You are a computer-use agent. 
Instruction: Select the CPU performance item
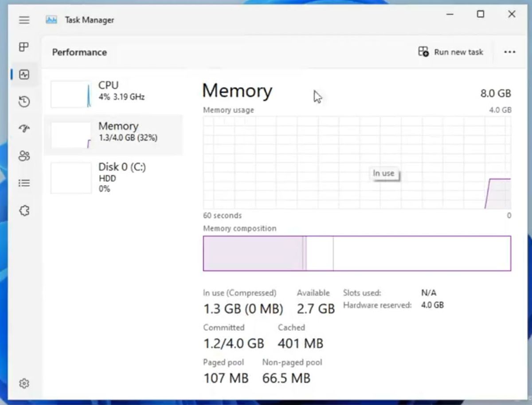pos(113,94)
